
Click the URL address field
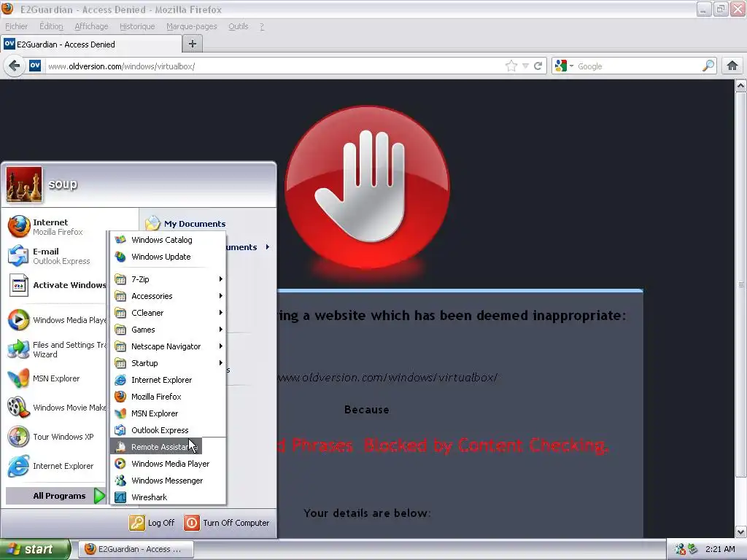click(x=274, y=66)
